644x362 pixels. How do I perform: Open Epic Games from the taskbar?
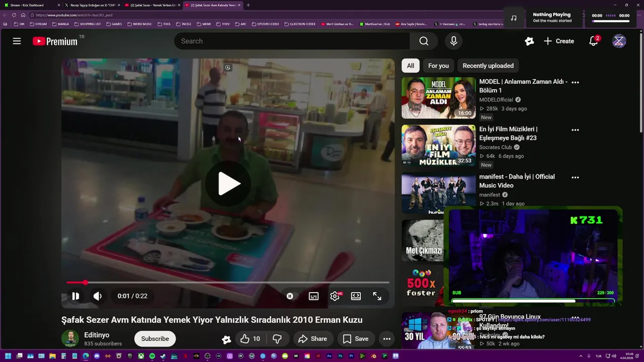click(x=130, y=356)
